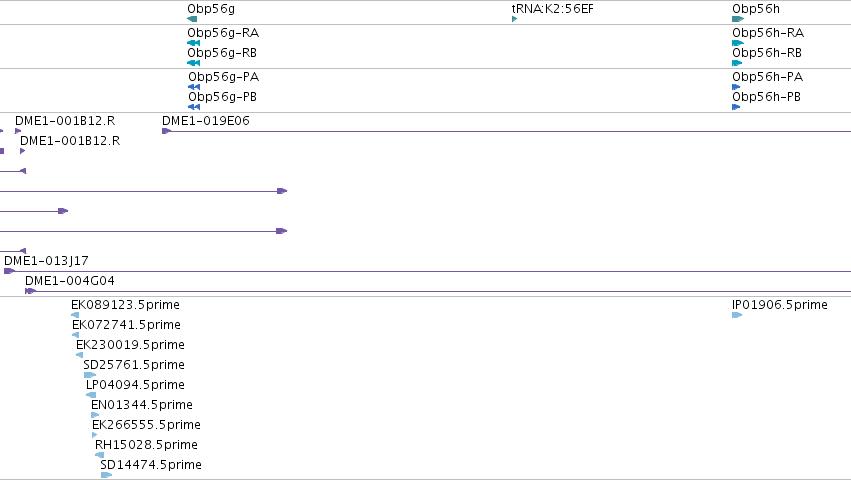Open the EN01344.5prime EST label
Screen dimensions: 851x480
[x=142, y=406]
